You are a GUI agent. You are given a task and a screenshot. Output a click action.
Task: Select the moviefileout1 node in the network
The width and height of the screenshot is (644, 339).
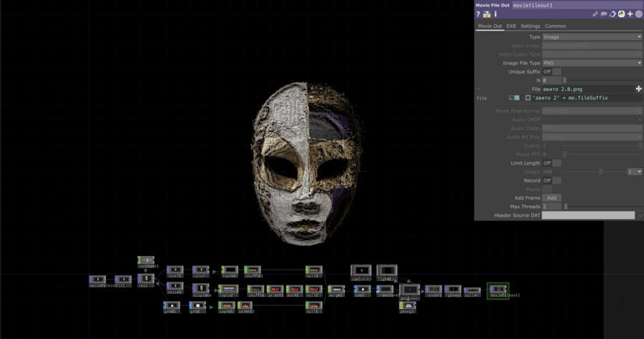pyautogui.click(x=498, y=290)
